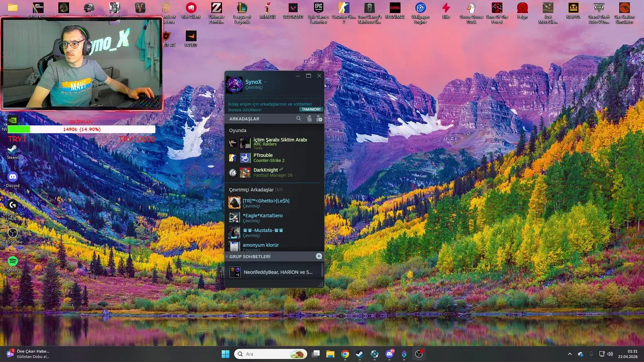Click Counter-Strike 2 game icon beside PTrouble
This screenshot has width=644, height=362.
(x=232, y=158)
